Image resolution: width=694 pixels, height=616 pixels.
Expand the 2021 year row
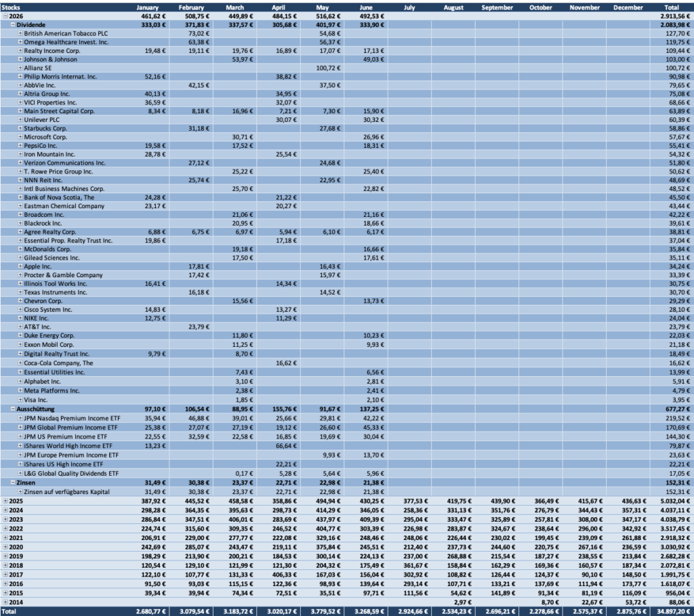5,537
